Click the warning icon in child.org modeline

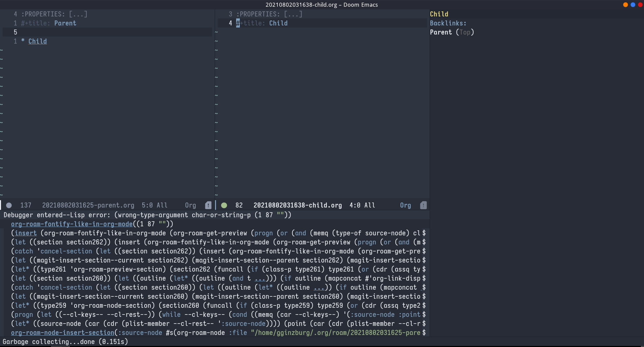coord(423,205)
